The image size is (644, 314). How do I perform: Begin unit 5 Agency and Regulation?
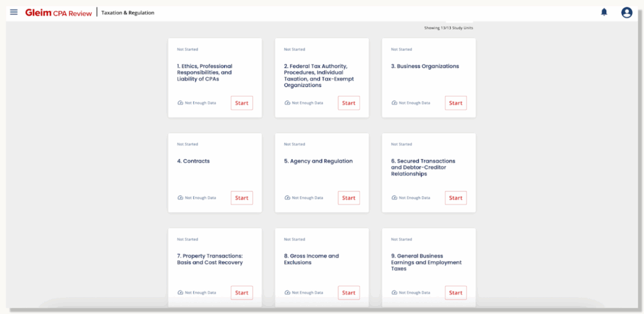click(x=348, y=198)
